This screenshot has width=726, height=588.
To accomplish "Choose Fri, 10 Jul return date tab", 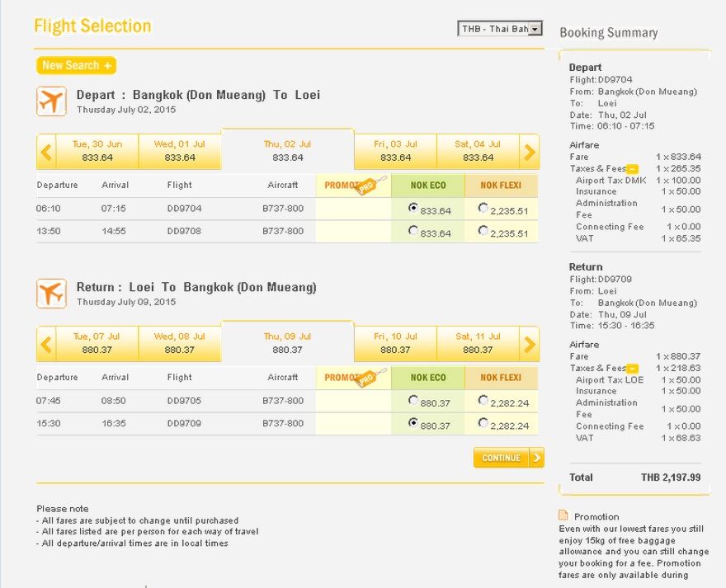I will point(395,344).
